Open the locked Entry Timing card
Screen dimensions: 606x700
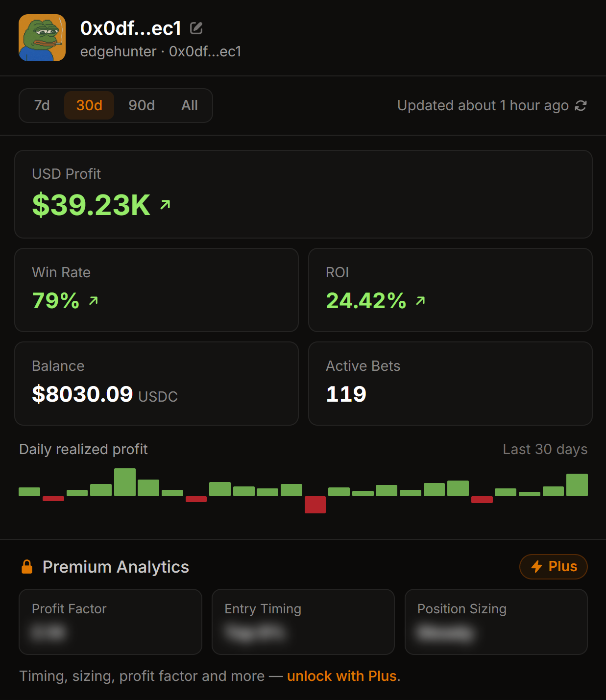point(303,622)
